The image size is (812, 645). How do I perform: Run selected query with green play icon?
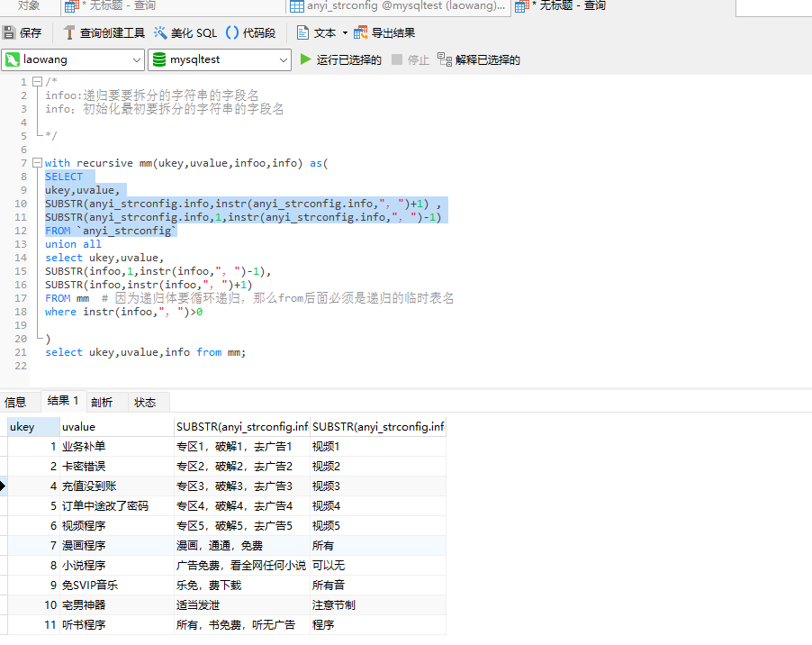(305, 59)
